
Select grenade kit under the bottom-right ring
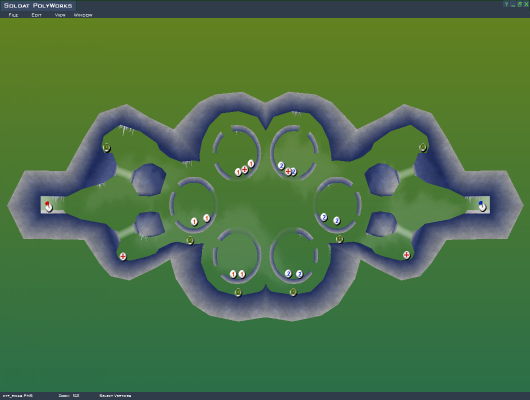click(x=293, y=291)
